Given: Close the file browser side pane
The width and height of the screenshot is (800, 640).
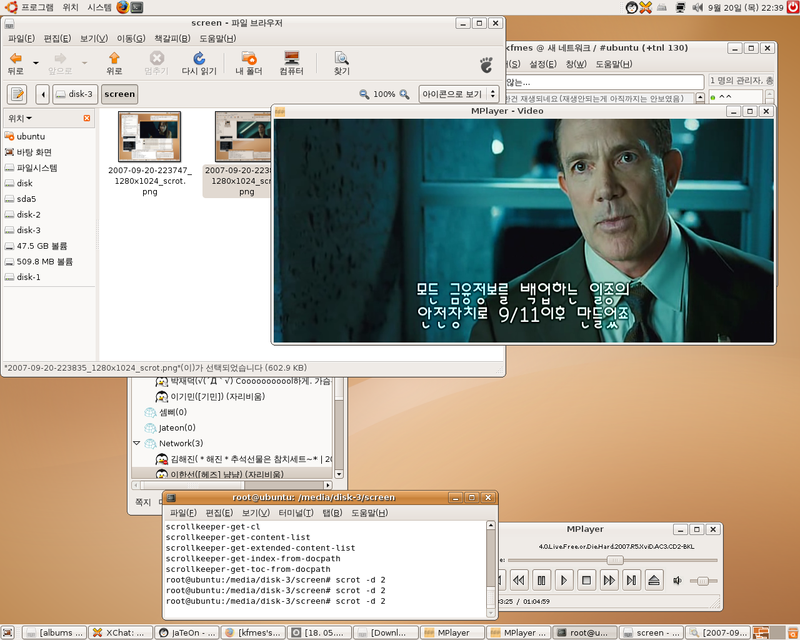Looking at the screenshot, I should tap(87, 118).
